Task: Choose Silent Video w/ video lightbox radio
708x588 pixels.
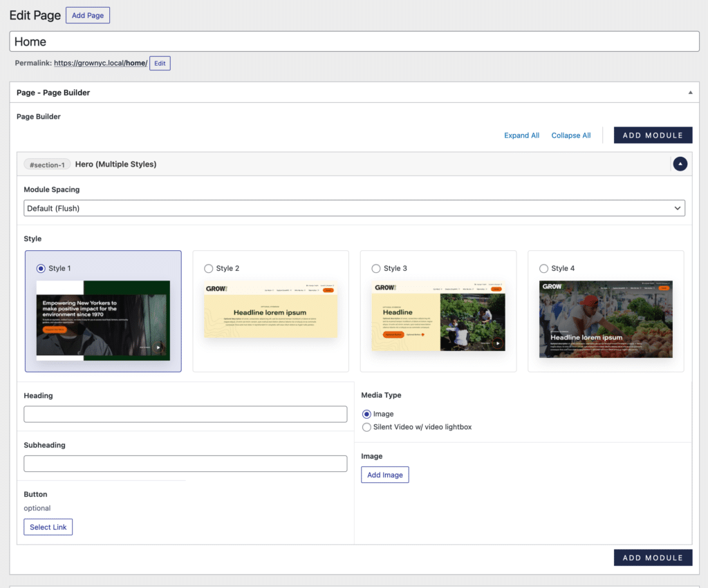Action: coord(366,427)
